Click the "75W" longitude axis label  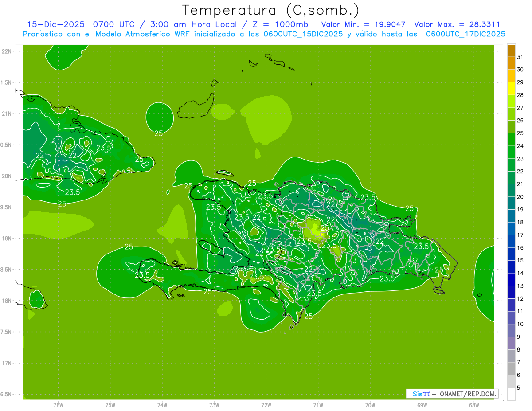[110, 405]
